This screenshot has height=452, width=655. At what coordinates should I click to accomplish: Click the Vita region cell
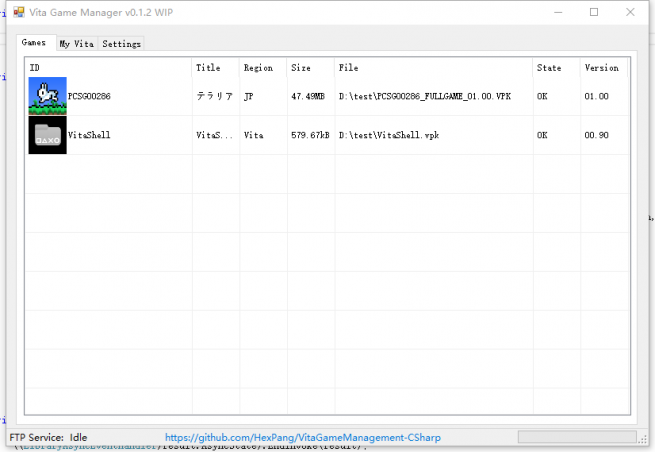tap(254, 135)
